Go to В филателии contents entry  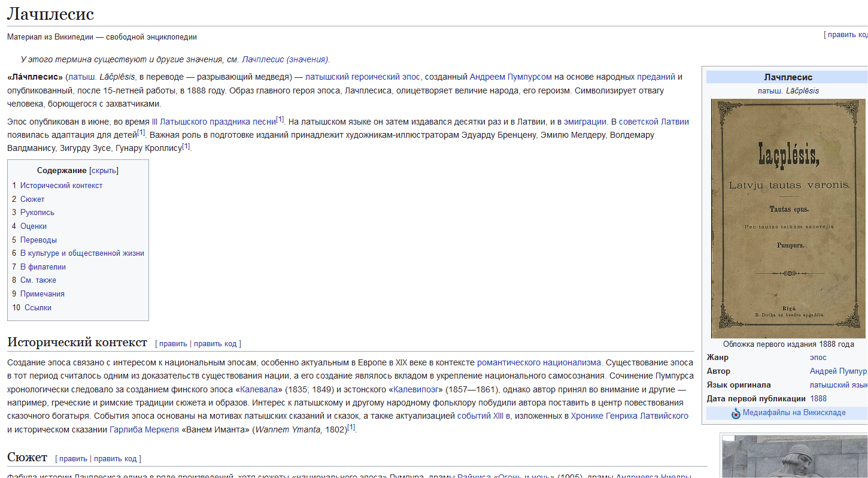43,267
